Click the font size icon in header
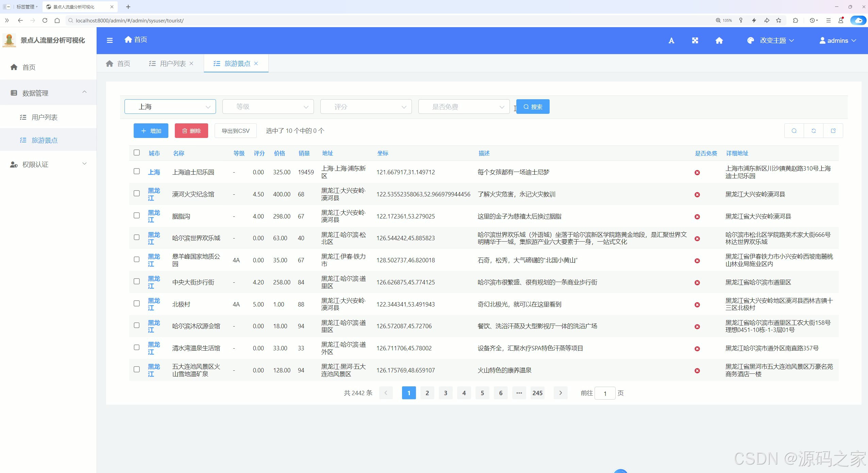Screen dimensions: 868x473 point(671,40)
